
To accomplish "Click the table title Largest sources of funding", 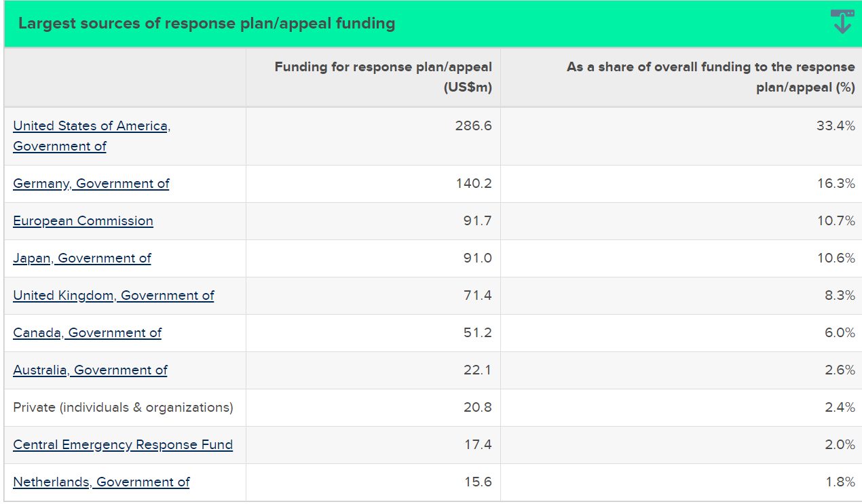I will (x=206, y=24).
